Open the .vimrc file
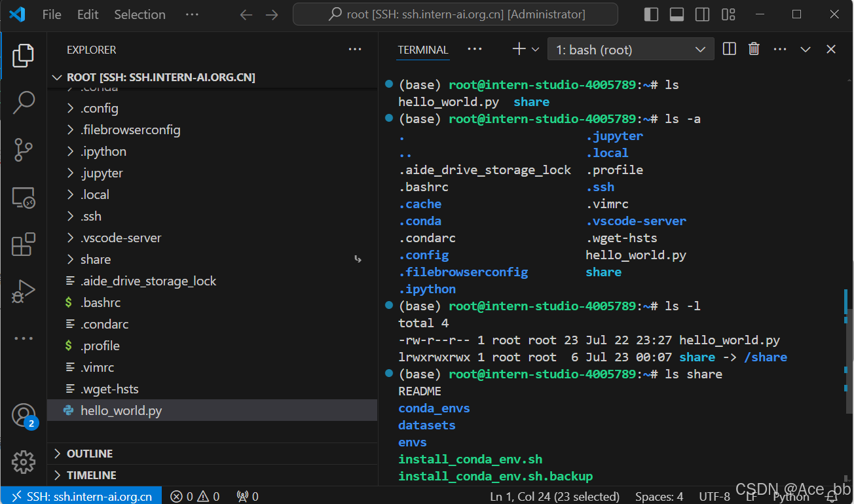This screenshot has width=854, height=504. point(213,367)
